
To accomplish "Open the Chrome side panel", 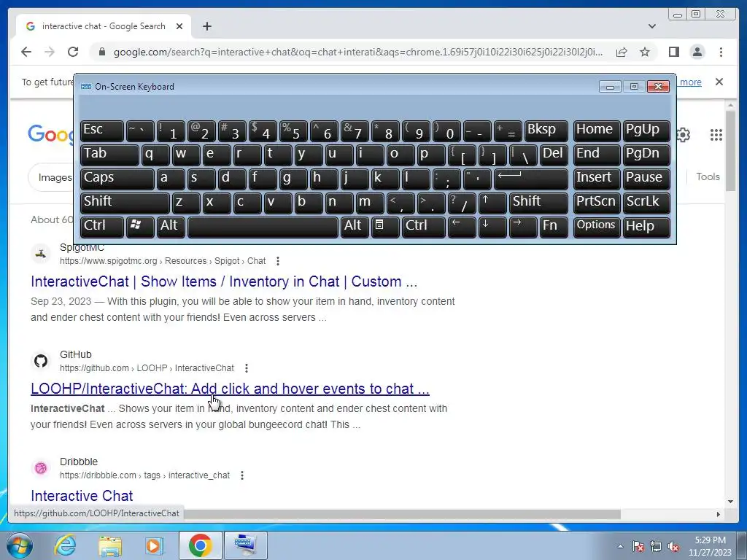I will [x=673, y=52].
